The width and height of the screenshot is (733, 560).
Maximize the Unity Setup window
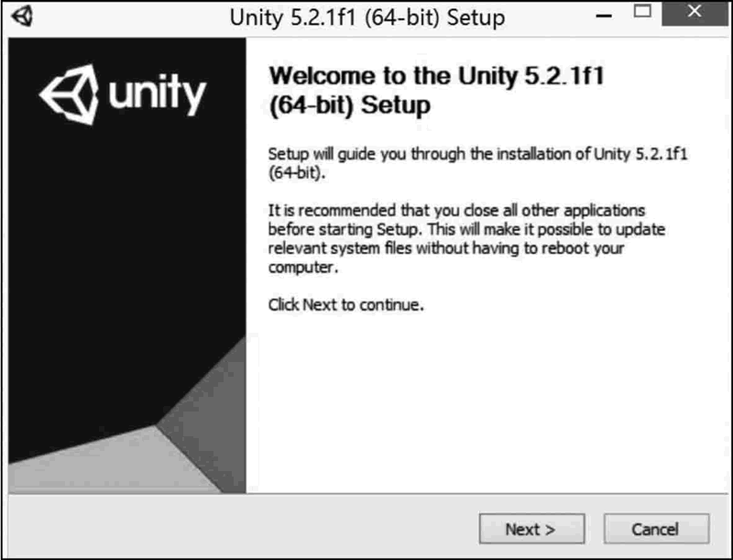(x=643, y=15)
